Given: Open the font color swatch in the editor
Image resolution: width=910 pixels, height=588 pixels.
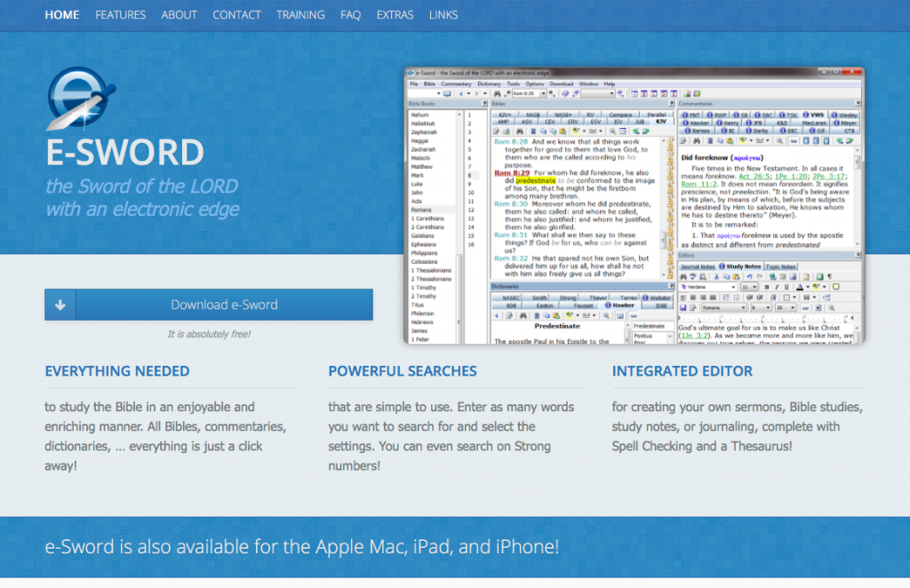Looking at the screenshot, I should [801, 287].
